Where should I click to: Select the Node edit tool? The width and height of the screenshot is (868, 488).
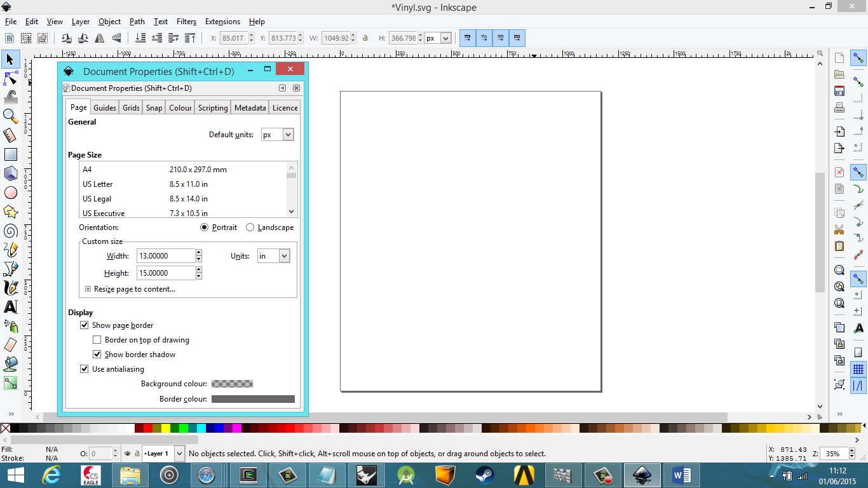click(10, 78)
